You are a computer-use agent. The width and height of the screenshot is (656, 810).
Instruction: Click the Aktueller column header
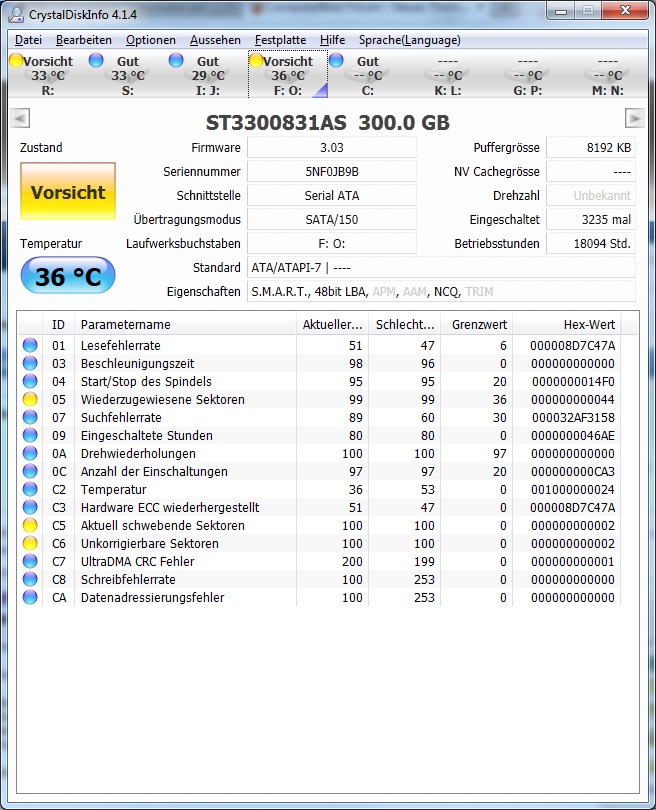pyautogui.click(x=333, y=324)
